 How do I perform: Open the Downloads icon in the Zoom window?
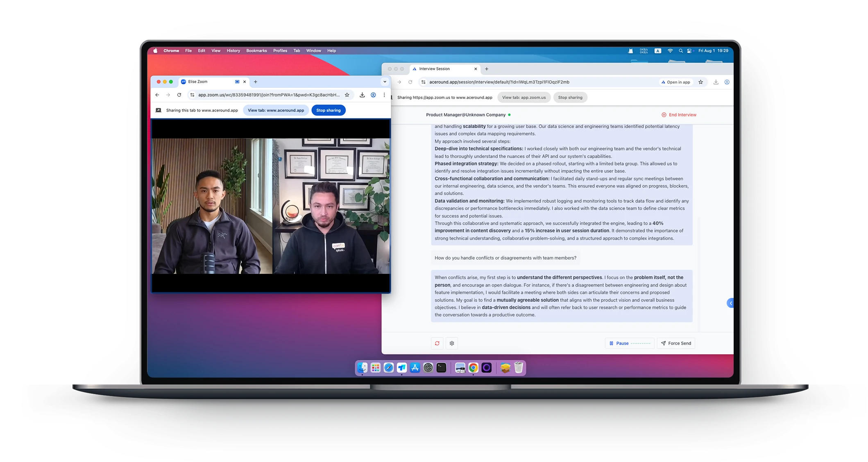tap(362, 95)
